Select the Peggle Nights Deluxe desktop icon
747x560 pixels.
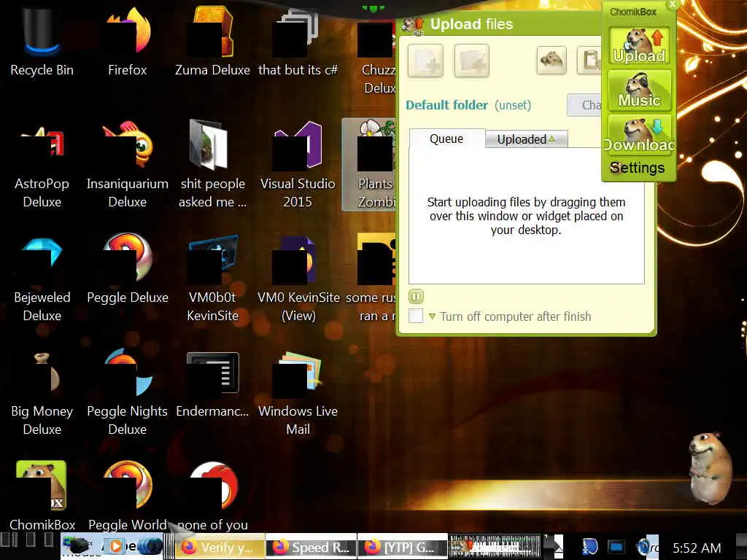pos(127,393)
